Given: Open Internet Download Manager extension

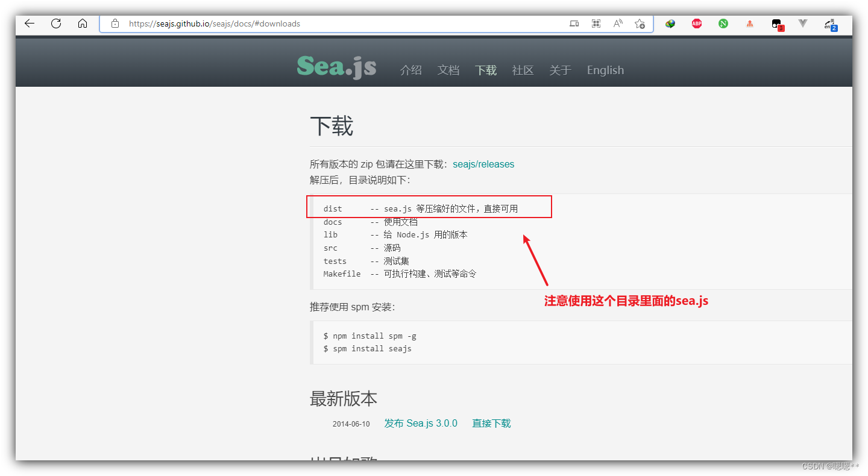Looking at the screenshot, I should pyautogui.click(x=670, y=23).
